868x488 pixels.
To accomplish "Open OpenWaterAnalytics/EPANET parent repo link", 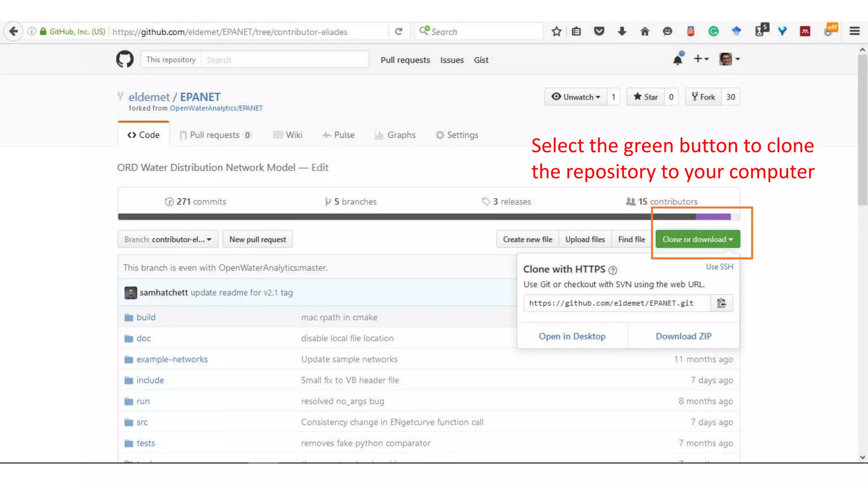I will click(x=216, y=108).
